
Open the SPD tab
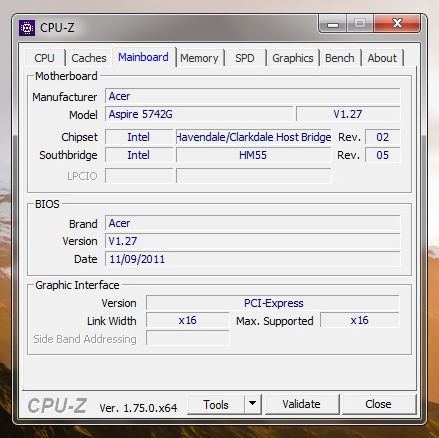245,58
